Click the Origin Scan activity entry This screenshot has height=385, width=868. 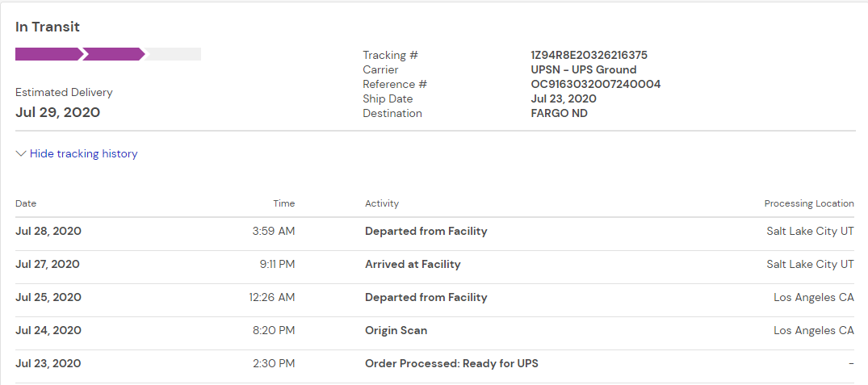point(396,330)
